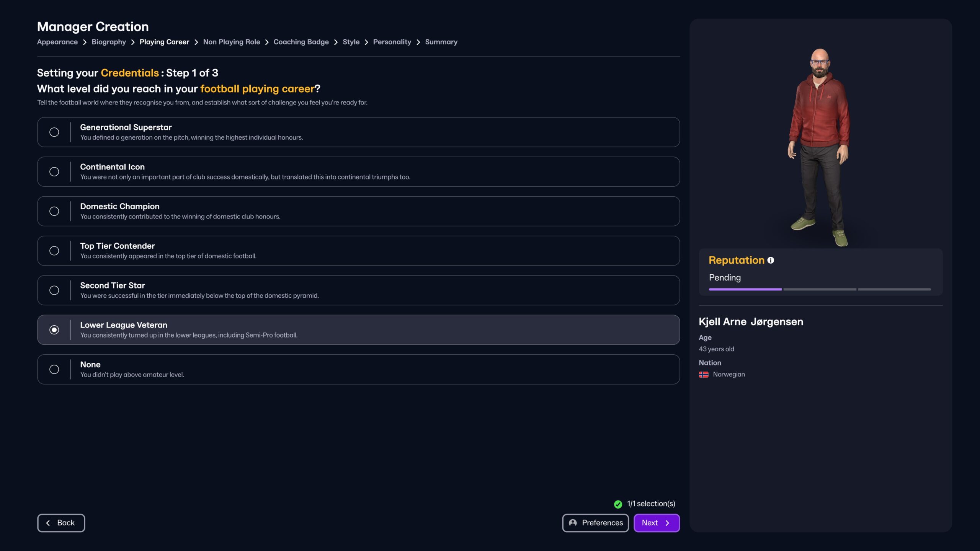Open the Preferences button
Screen dimensions: 980x551
595,523
